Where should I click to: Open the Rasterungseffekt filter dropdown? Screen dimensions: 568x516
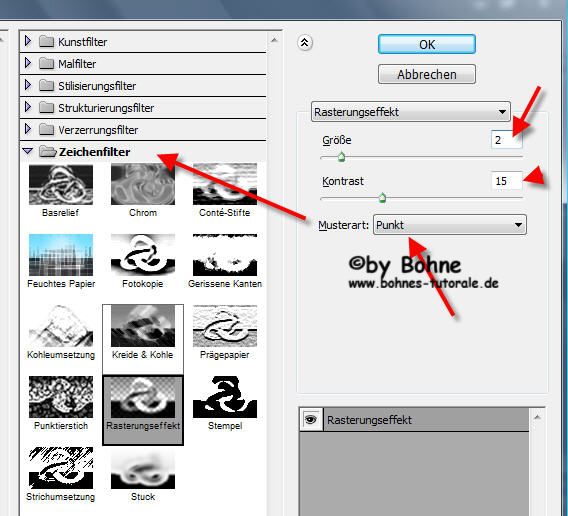click(x=410, y=112)
